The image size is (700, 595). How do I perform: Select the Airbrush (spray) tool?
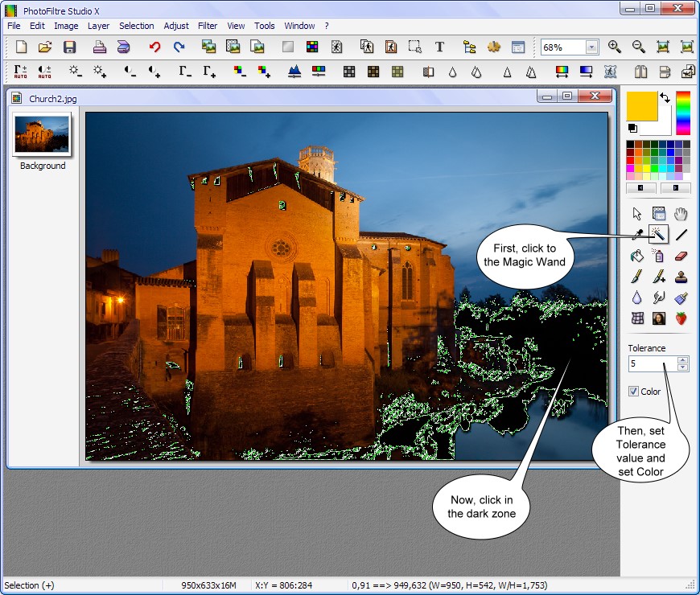[659, 256]
